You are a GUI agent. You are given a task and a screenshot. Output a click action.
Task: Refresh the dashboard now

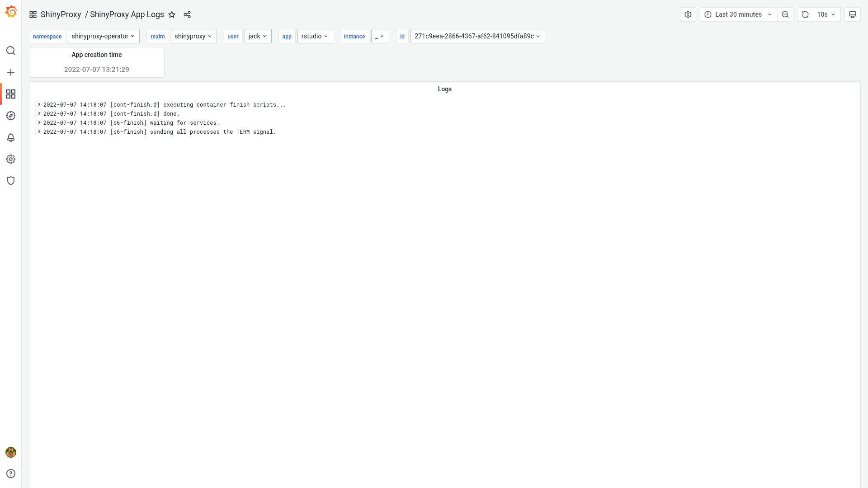(x=805, y=14)
